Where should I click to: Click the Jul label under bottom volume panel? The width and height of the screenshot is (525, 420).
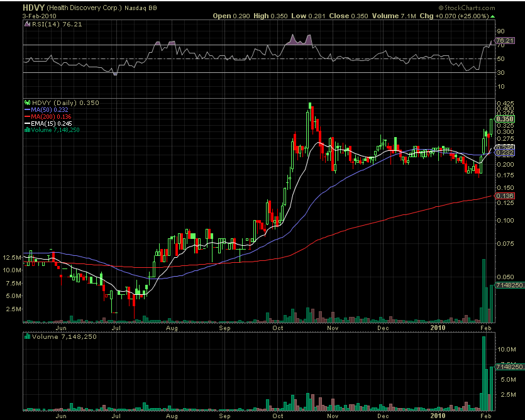tap(116, 416)
